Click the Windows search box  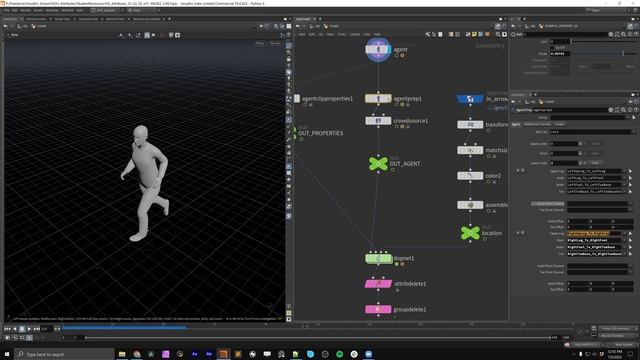64,354
